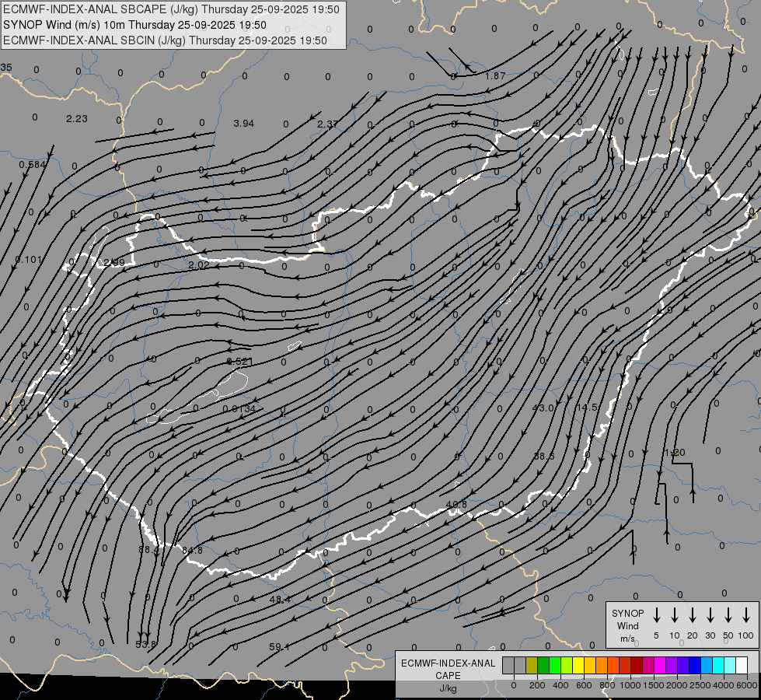The image size is (761, 700).
Task: Click the 50 m/s wind arrow in legend
Action: [728, 615]
